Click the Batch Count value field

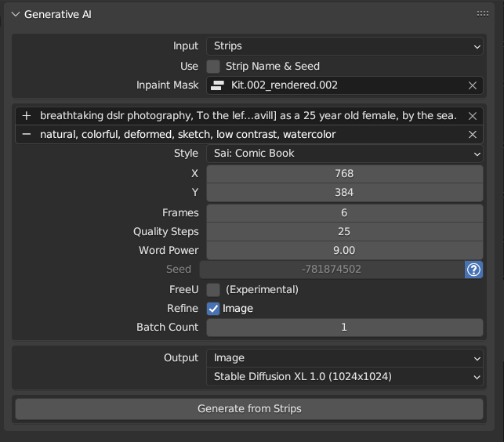click(x=345, y=328)
